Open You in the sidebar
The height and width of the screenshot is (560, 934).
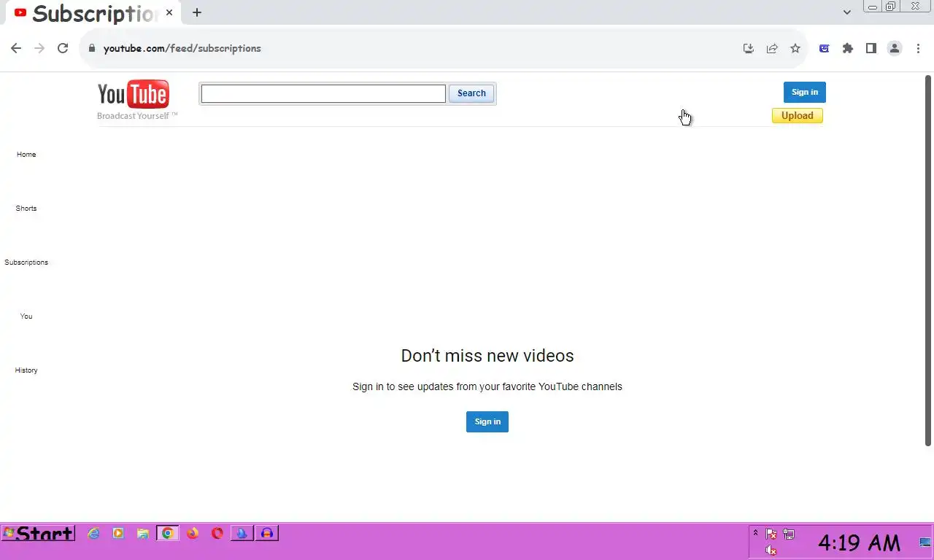click(x=26, y=316)
